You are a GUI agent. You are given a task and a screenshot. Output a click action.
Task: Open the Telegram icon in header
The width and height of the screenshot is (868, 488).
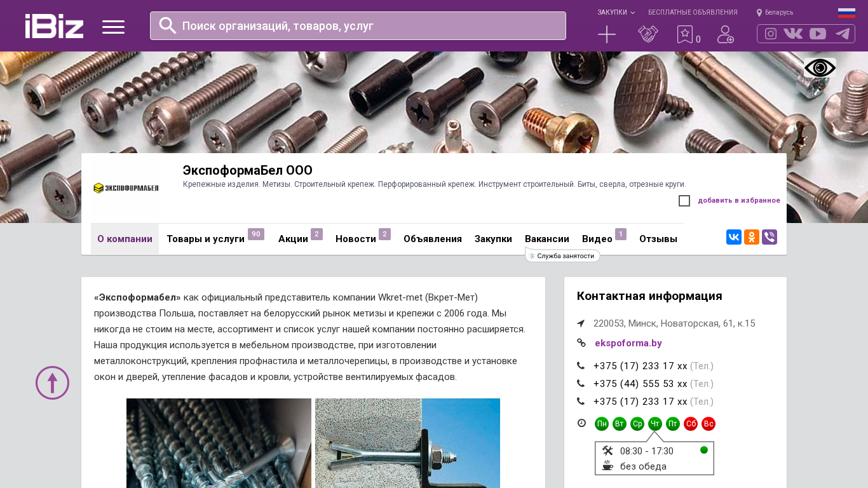pos(843,34)
